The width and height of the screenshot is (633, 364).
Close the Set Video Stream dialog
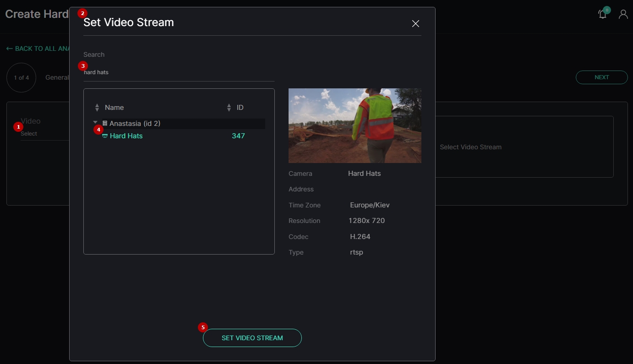coord(415,24)
